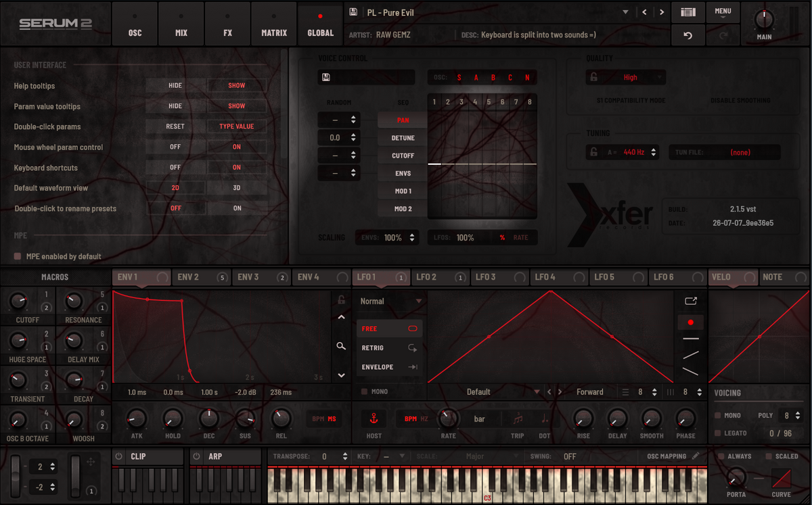Set Mouse wheel param control to OFF
Image resolution: width=812 pixels, height=505 pixels.
coord(175,147)
